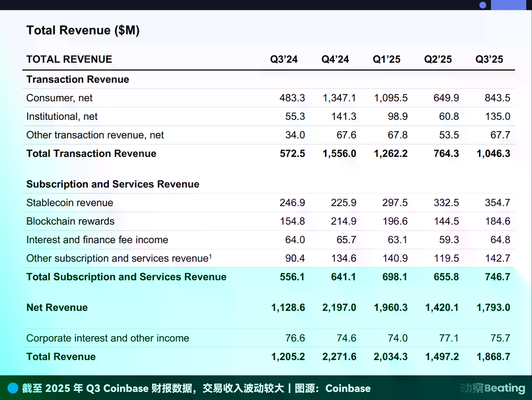Click the Net Revenue row label
The height and width of the screenshot is (400, 532).
(x=57, y=307)
